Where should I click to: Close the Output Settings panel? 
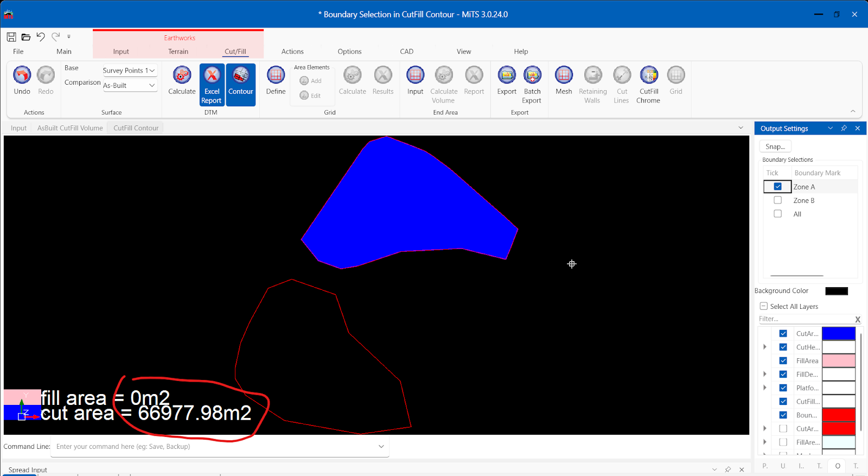pos(857,128)
